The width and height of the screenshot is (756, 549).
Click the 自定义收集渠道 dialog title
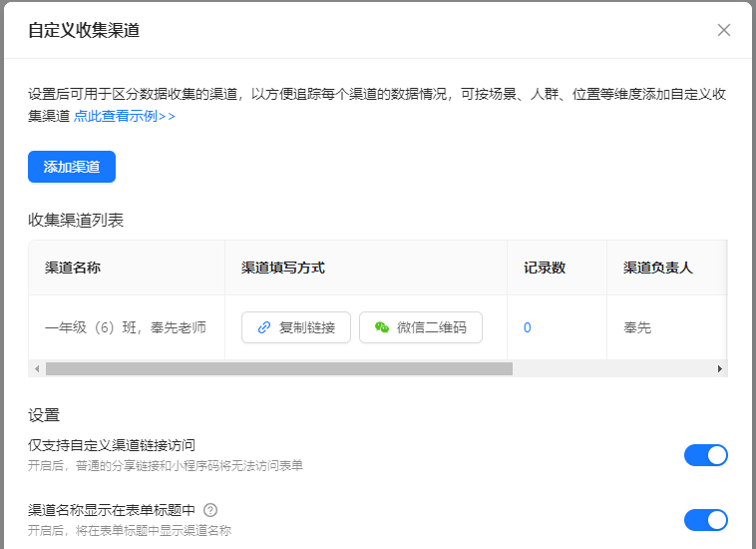tap(84, 30)
